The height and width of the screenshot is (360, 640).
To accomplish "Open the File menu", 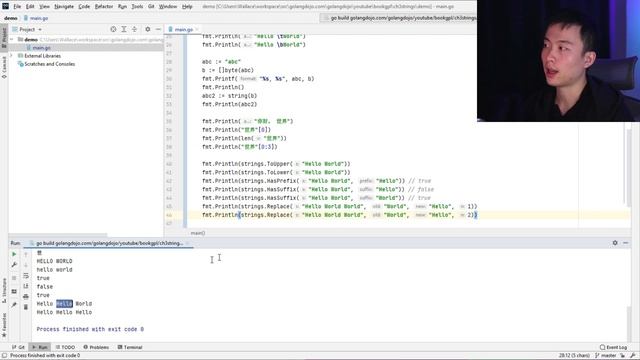I will 17,7.
